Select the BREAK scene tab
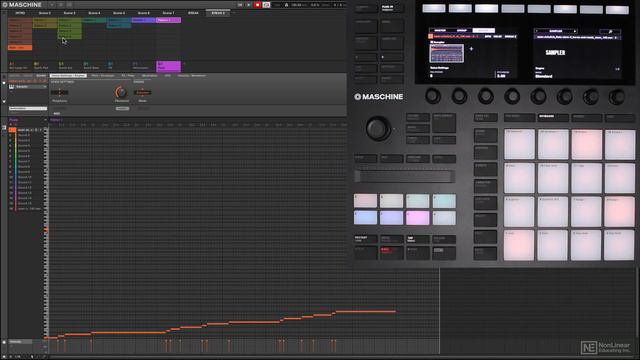The height and width of the screenshot is (360, 640). click(193, 13)
